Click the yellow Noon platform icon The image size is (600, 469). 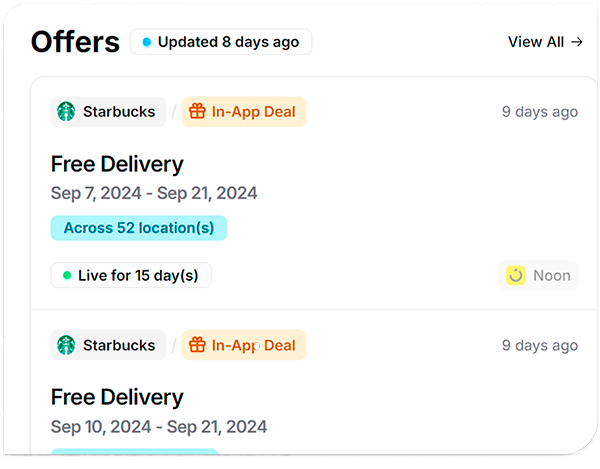point(515,275)
